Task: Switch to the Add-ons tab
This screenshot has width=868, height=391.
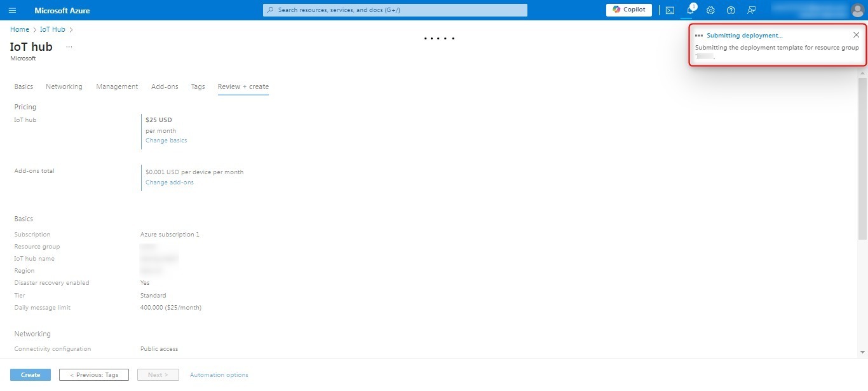Action: pyautogui.click(x=165, y=86)
